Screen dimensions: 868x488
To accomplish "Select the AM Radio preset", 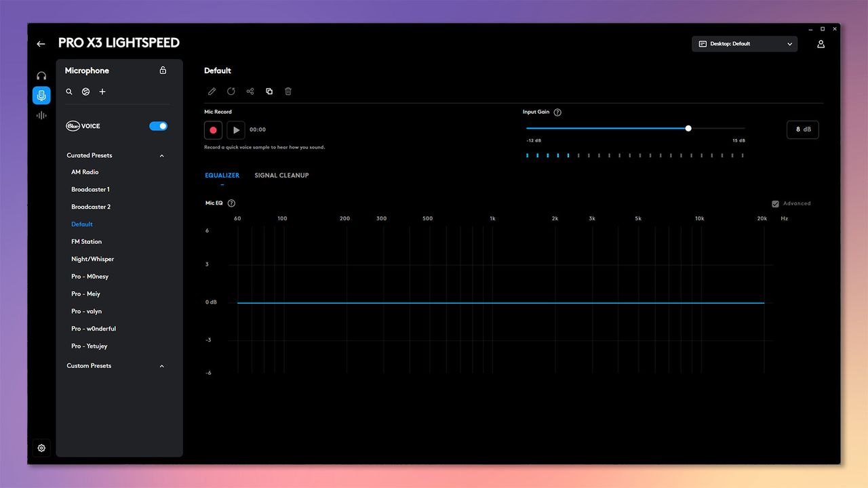I will pos(85,172).
